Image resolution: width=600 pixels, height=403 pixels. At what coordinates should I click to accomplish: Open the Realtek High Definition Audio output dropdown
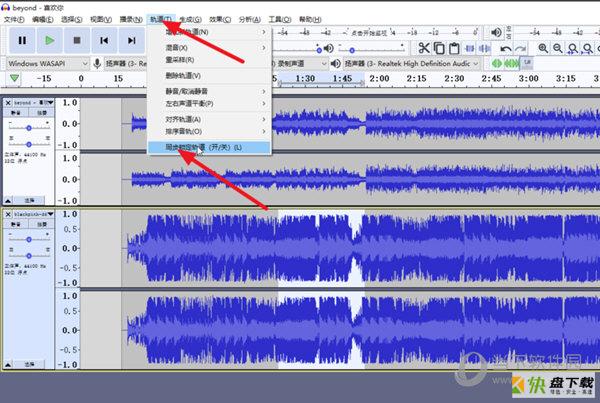click(x=411, y=64)
